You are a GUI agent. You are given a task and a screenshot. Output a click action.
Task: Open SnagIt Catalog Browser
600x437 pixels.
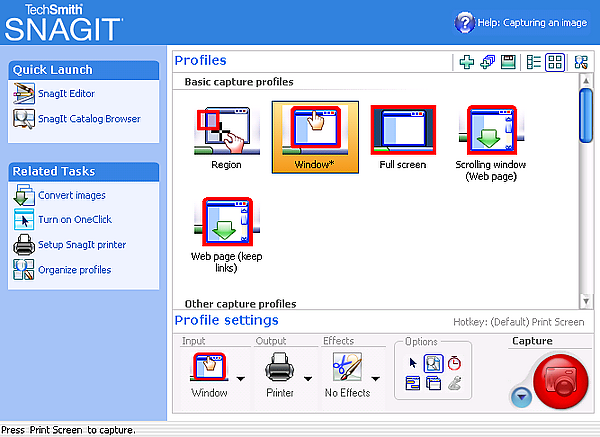(x=77, y=119)
